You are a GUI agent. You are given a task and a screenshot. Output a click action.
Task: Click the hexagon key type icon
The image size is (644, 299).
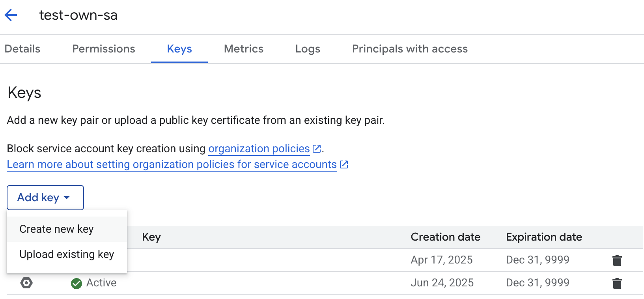tap(26, 283)
